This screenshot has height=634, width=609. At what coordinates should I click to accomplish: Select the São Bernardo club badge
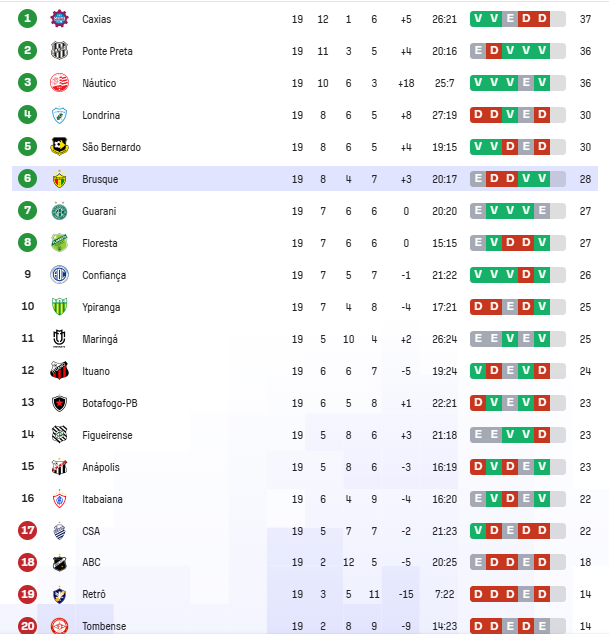(59, 147)
